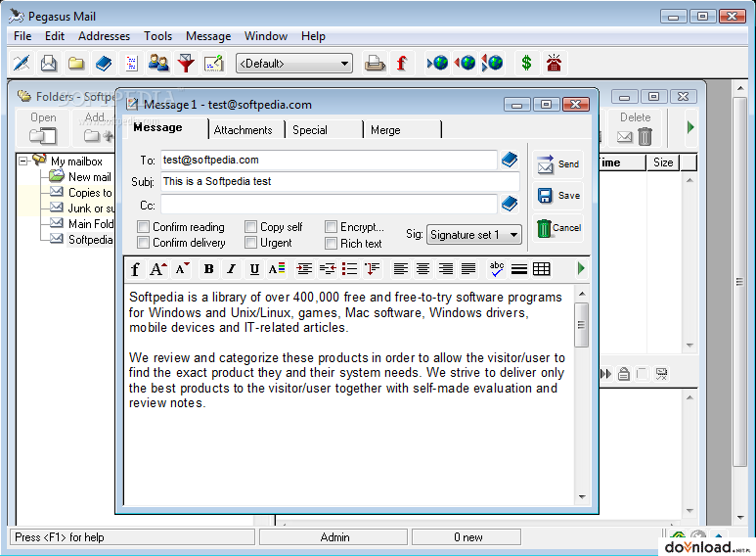Enable Rich text checkbox
Image resolution: width=756 pixels, height=556 pixels.
331,243
